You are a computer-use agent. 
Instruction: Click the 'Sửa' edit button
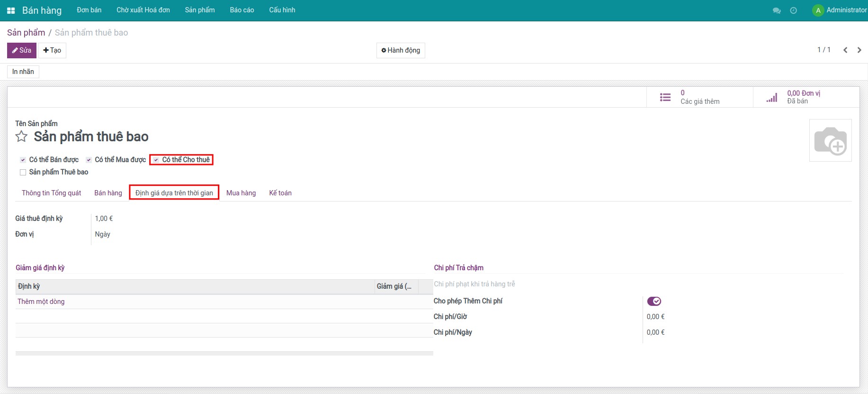tap(22, 50)
